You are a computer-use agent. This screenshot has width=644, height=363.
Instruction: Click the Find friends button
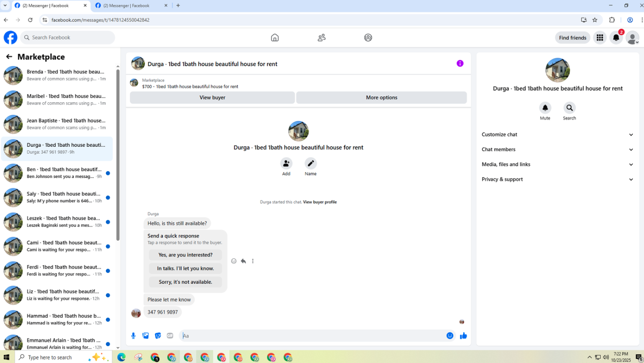click(x=573, y=38)
